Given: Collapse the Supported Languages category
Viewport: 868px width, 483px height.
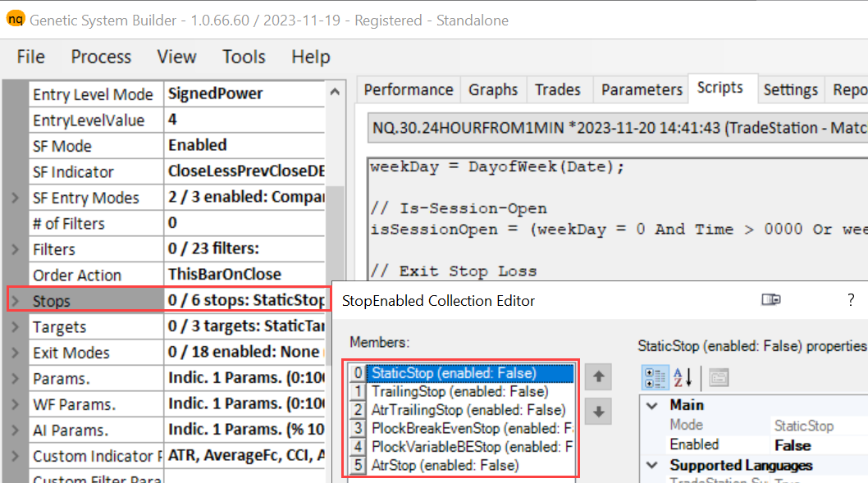Looking at the screenshot, I should click(652, 466).
